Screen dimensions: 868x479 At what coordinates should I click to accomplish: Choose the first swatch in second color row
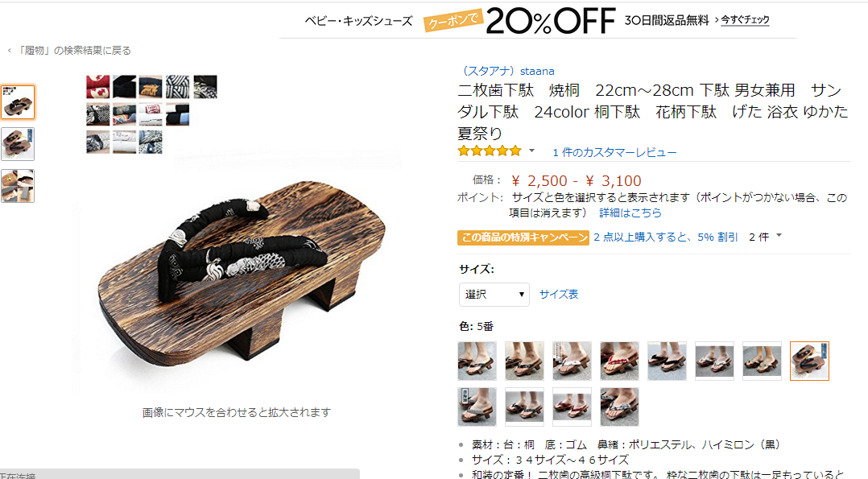point(477,407)
